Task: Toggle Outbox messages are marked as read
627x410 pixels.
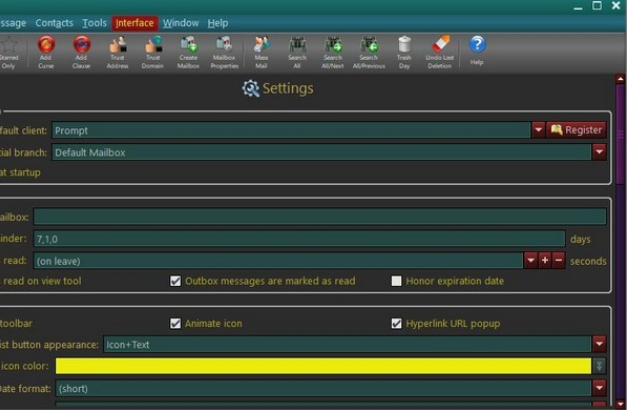Action: 176,281
